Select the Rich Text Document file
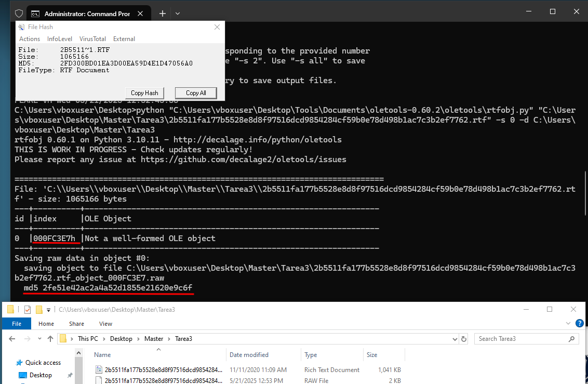The height and width of the screenshot is (384, 588). click(247, 370)
